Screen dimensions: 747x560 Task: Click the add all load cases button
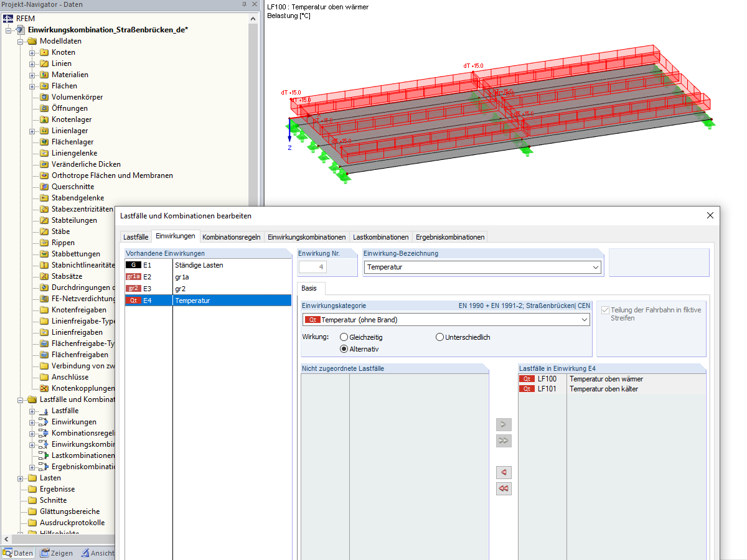point(504,441)
